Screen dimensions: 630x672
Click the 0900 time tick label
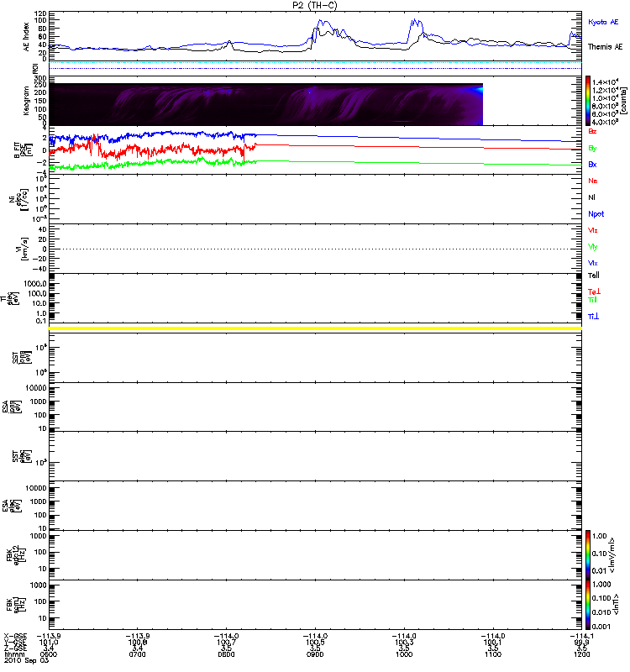(315, 654)
